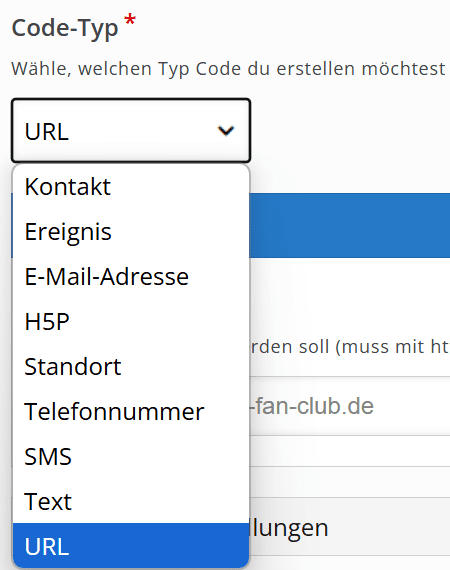
Task: Click the red required asterisk
Action: tap(130, 20)
